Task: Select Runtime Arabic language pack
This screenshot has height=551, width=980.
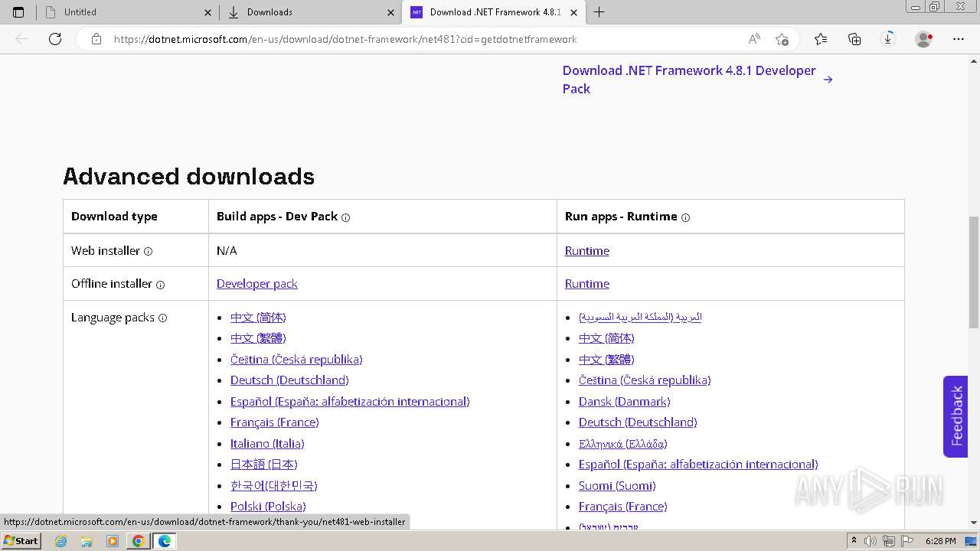Action: pos(640,317)
